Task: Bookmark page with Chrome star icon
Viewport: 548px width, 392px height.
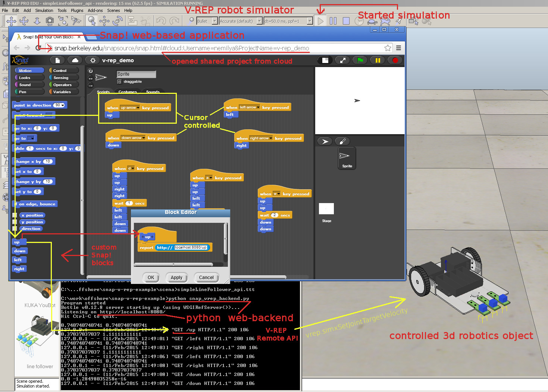Action: pyautogui.click(x=388, y=48)
